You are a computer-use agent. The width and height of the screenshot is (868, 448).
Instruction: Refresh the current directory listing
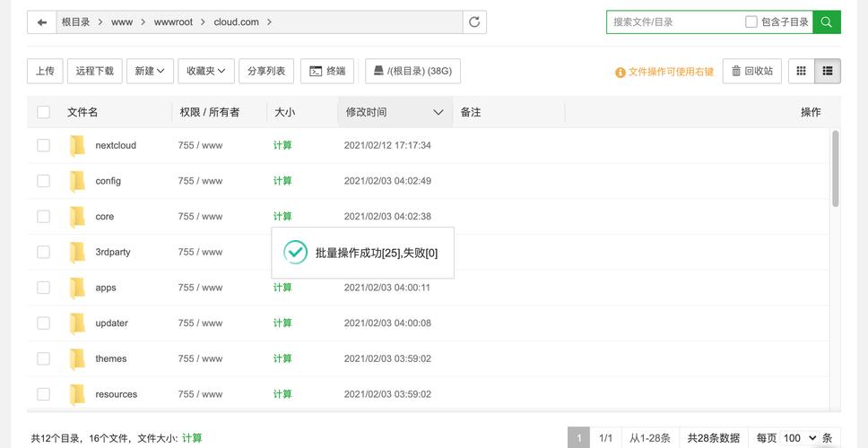tap(474, 22)
